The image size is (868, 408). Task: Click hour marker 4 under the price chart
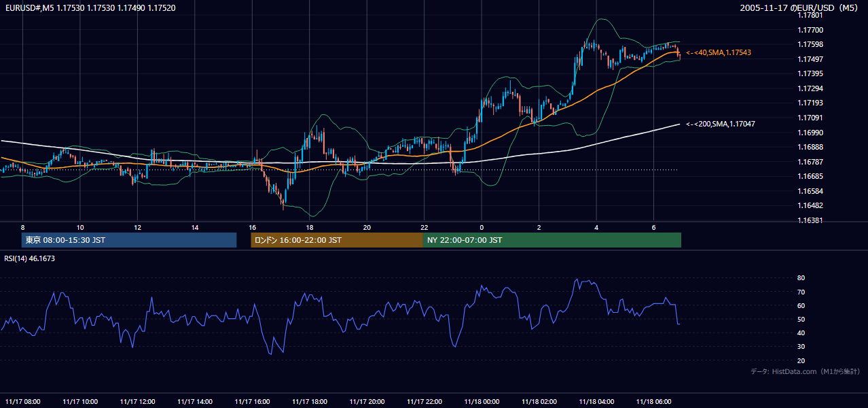tap(596, 227)
